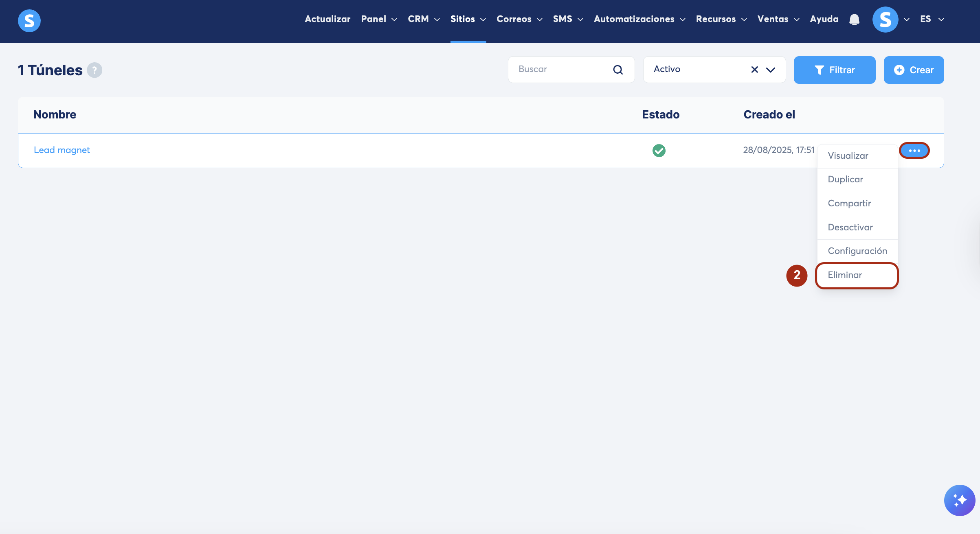
Task: Clear the Activo filter with the X
Action: (754, 70)
